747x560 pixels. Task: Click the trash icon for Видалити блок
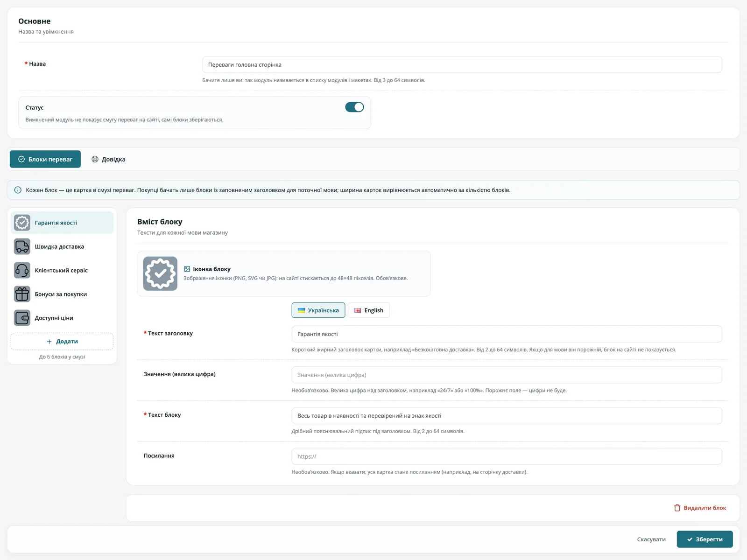(x=677, y=508)
